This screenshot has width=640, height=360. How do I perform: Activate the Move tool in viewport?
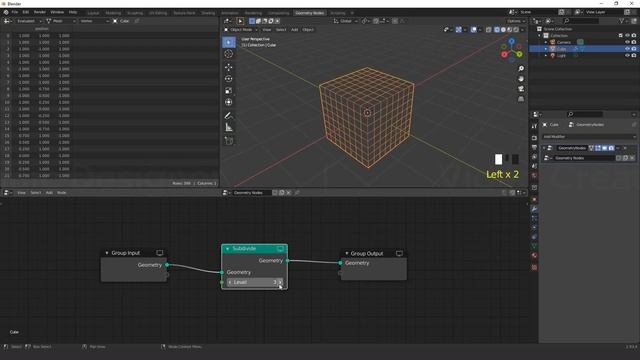click(x=229, y=67)
